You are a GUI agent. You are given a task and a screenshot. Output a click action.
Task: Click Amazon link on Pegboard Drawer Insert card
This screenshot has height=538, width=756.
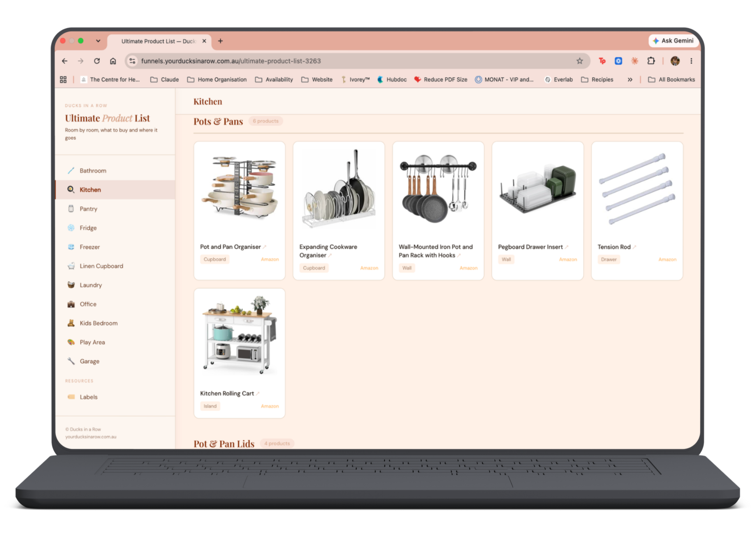tap(568, 259)
